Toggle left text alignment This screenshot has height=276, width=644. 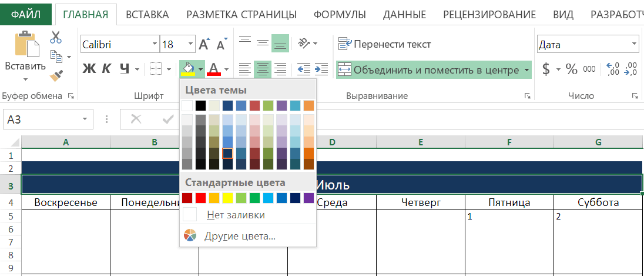point(245,69)
